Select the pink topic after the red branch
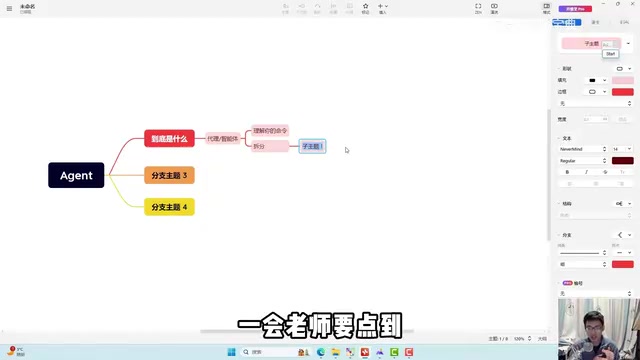 coord(222,139)
